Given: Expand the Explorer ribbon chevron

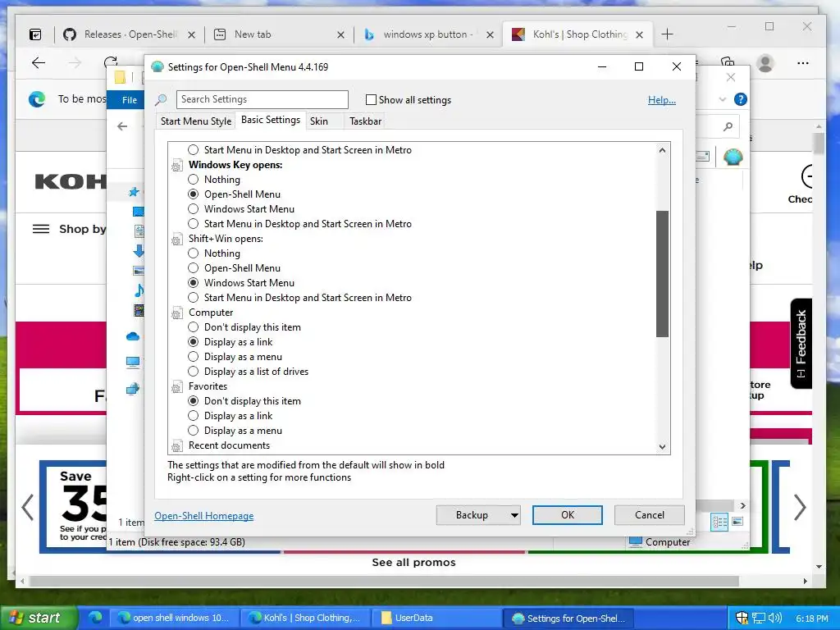Looking at the screenshot, I should click(723, 99).
